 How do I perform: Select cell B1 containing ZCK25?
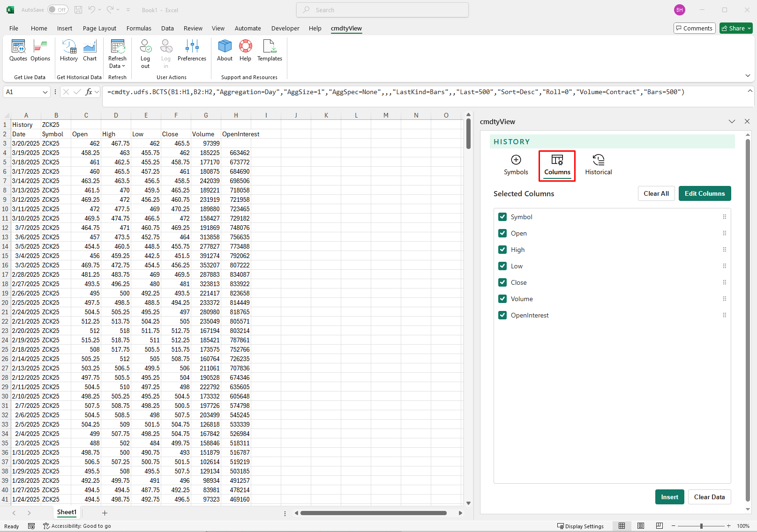coord(56,125)
